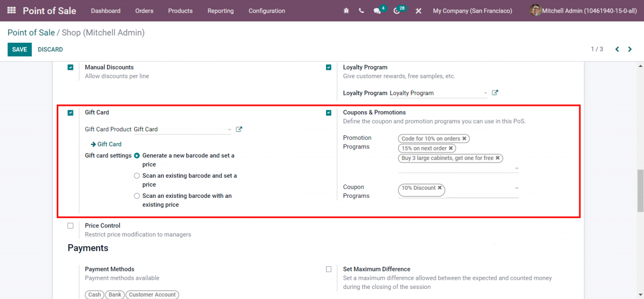The image size is (644, 299).
Task: Expand the Loyalty Program dropdown
Action: [x=485, y=93]
